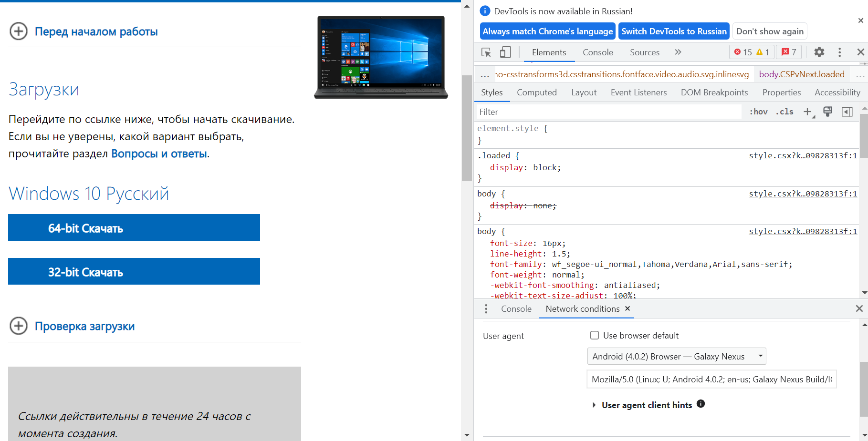Check the Use browser default checkbox
The image size is (868, 441).
[x=595, y=335]
